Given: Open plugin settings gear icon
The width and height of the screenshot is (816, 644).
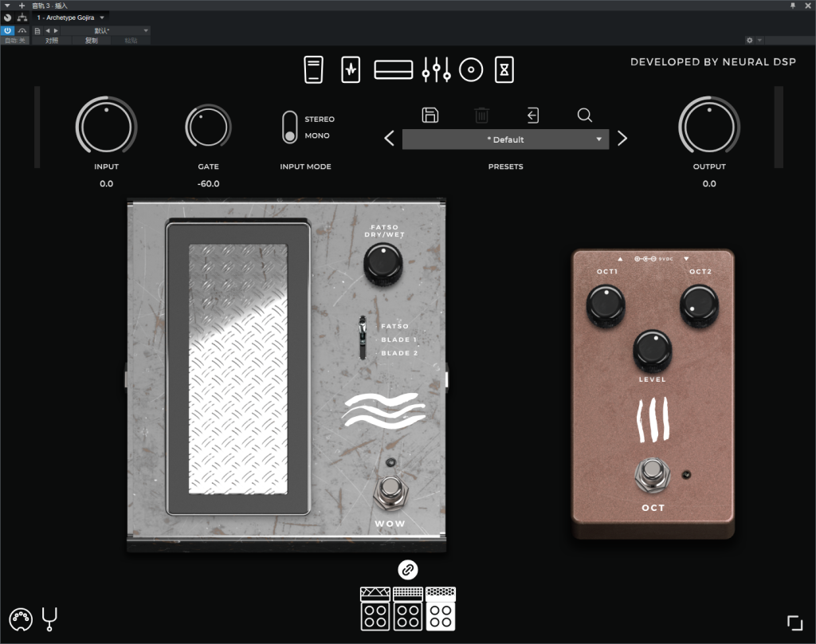Looking at the screenshot, I should pos(749,40).
